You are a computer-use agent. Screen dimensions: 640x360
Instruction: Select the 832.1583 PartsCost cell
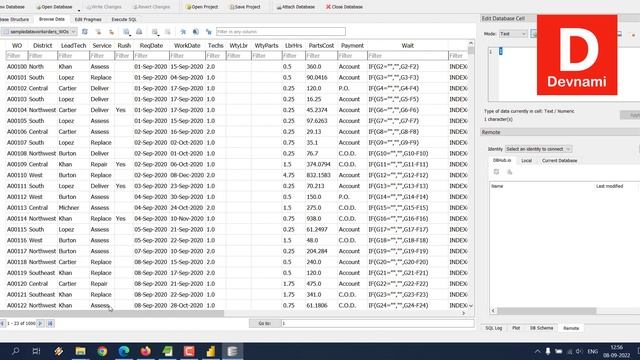pos(321,175)
